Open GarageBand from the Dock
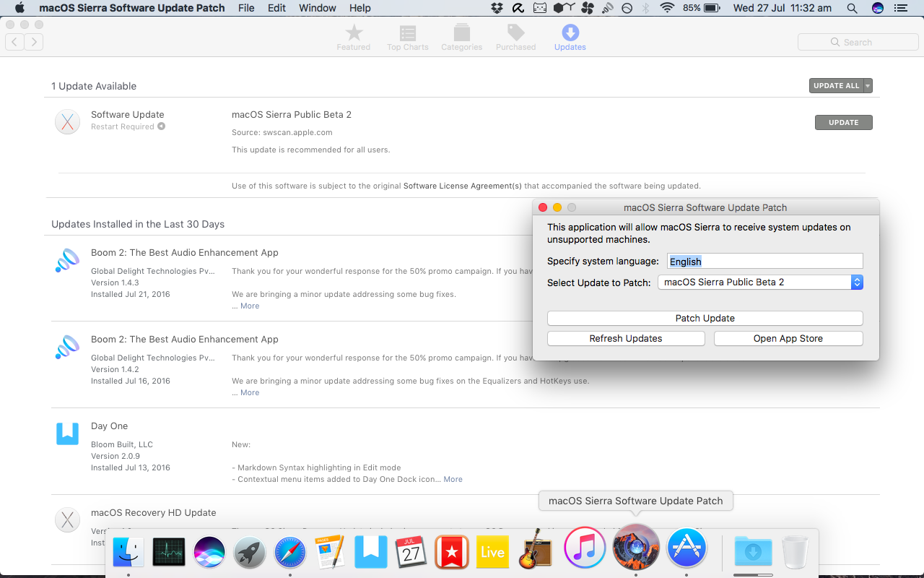The image size is (924, 578). 535,548
